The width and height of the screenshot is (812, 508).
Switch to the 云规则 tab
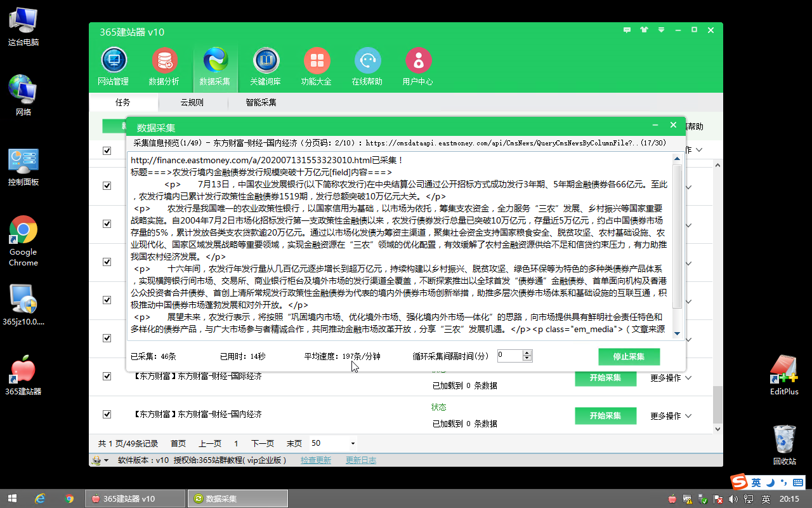point(192,102)
